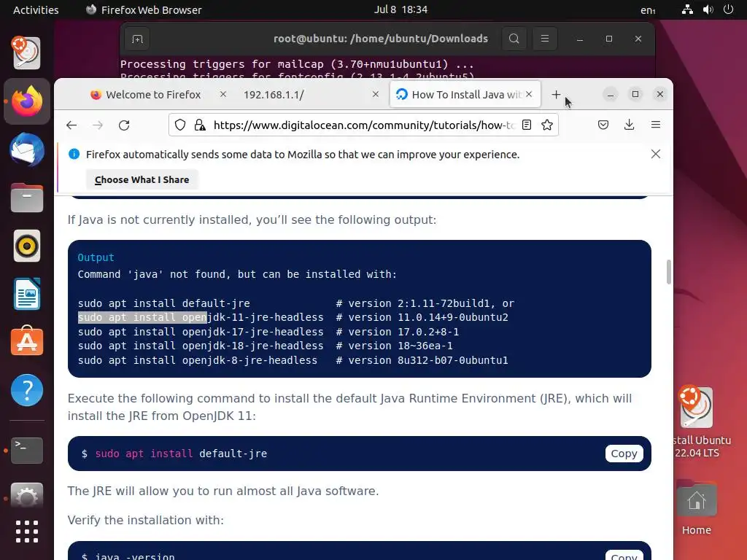
Task: Click the openjdk-8-jre-headless output line
Action: point(293,360)
